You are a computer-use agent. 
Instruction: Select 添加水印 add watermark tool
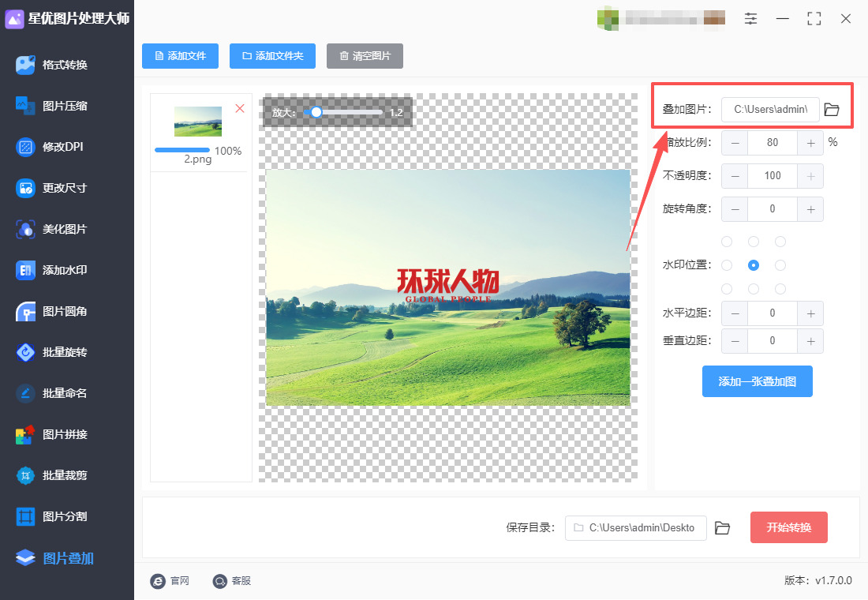pyautogui.click(x=52, y=270)
